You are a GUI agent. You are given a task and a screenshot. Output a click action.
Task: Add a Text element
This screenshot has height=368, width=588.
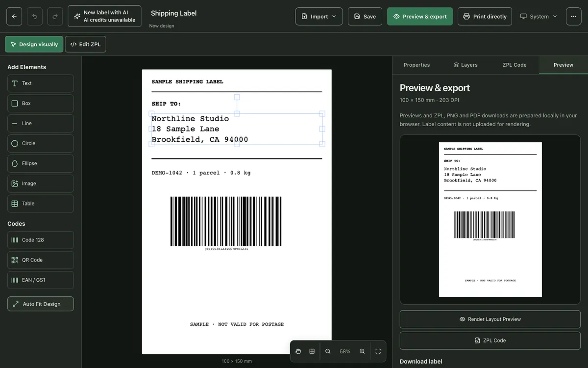[x=41, y=83]
